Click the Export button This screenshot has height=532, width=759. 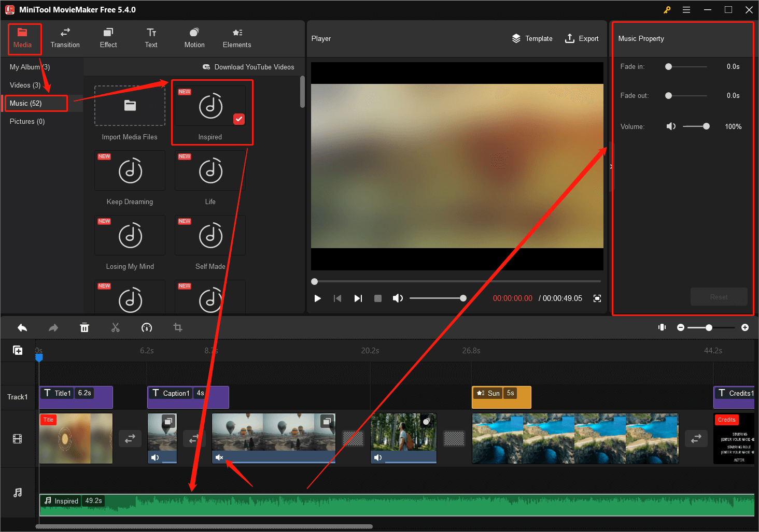[582, 38]
